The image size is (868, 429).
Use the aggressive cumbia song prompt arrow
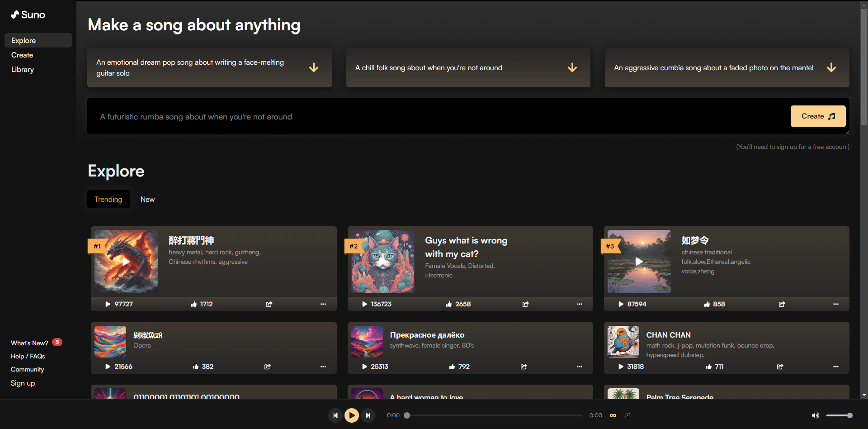point(831,68)
